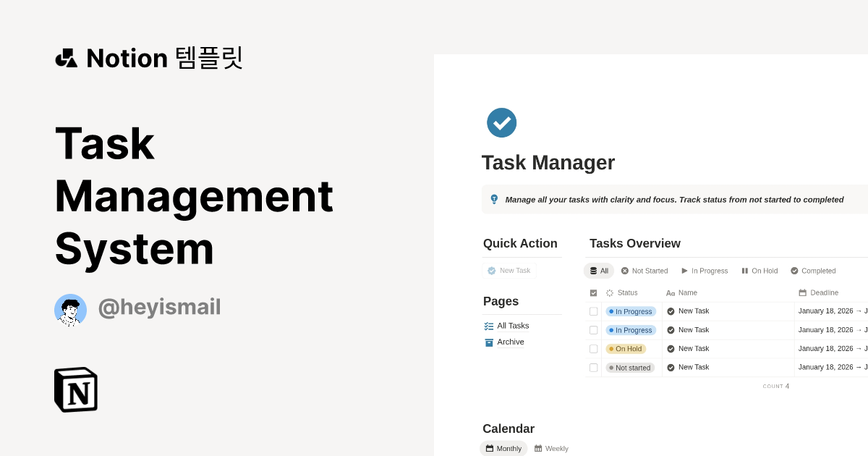Open the All Tasks page link
The image size is (868, 456).
[x=513, y=326]
